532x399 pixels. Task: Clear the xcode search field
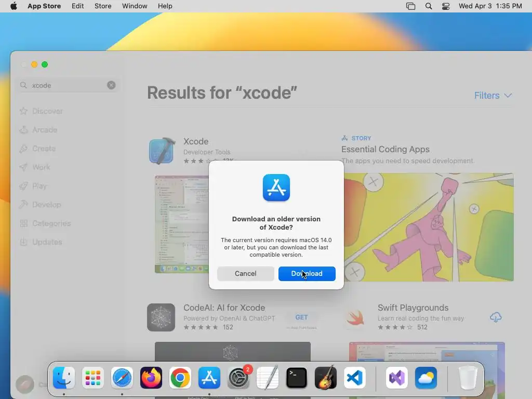tap(111, 85)
